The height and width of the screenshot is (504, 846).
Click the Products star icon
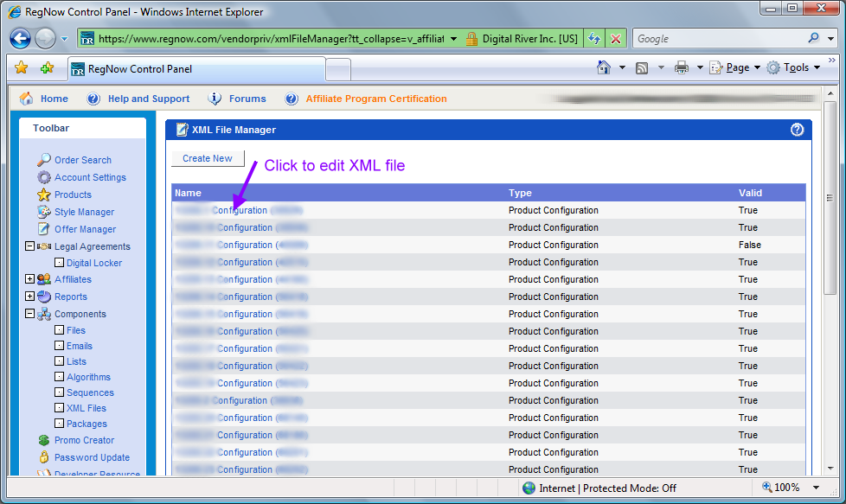(x=44, y=195)
